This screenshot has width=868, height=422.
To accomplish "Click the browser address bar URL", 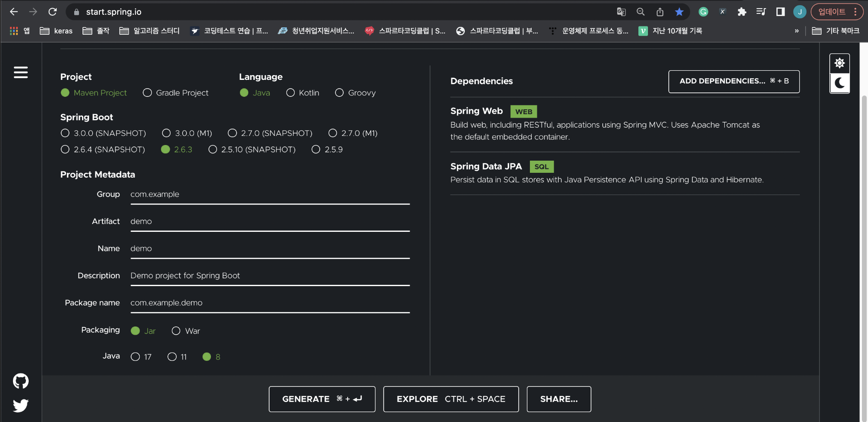I will click(x=114, y=12).
